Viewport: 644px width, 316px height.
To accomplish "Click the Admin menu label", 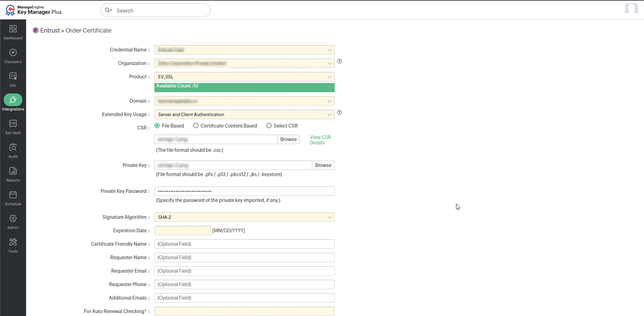I will click(x=13, y=227).
